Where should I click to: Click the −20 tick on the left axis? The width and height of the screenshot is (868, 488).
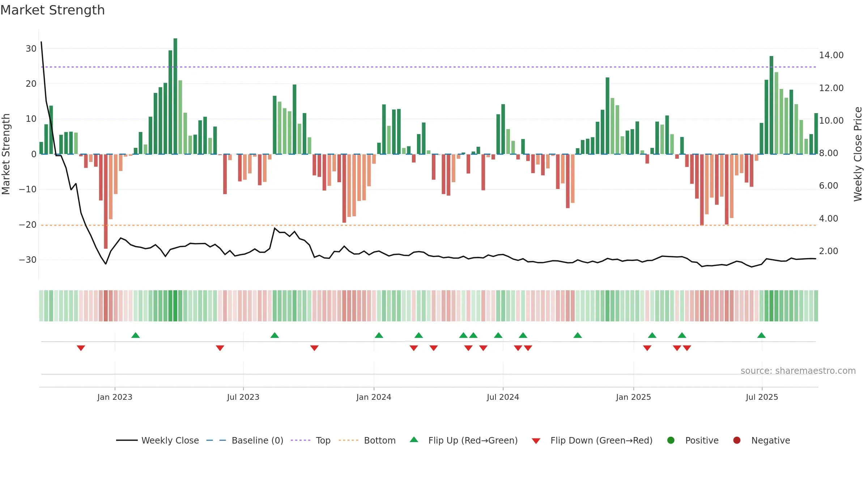click(x=28, y=225)
